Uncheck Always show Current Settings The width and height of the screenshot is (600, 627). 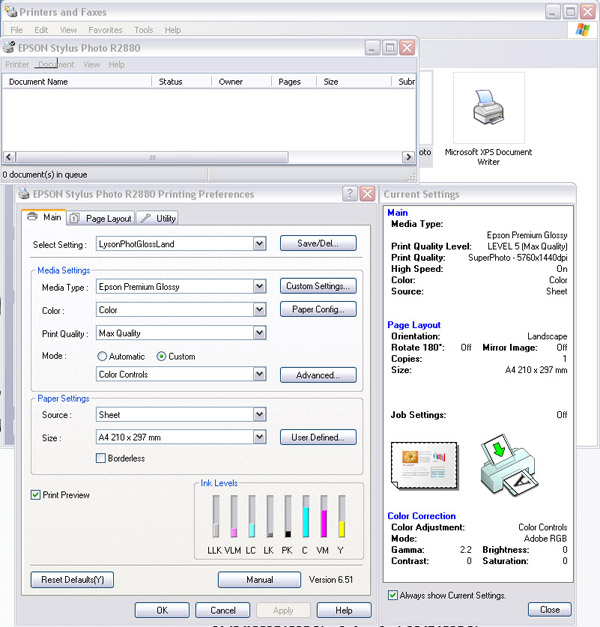pos(393,595)
